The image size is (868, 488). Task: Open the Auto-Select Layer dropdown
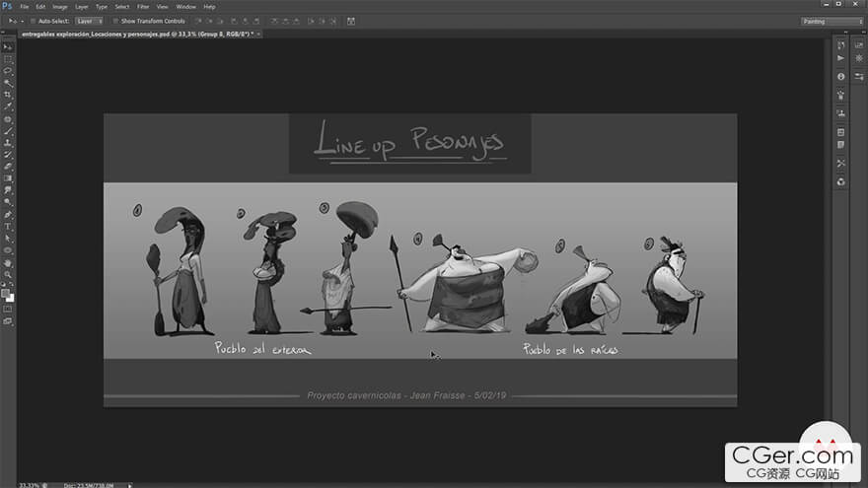point(89,21)
